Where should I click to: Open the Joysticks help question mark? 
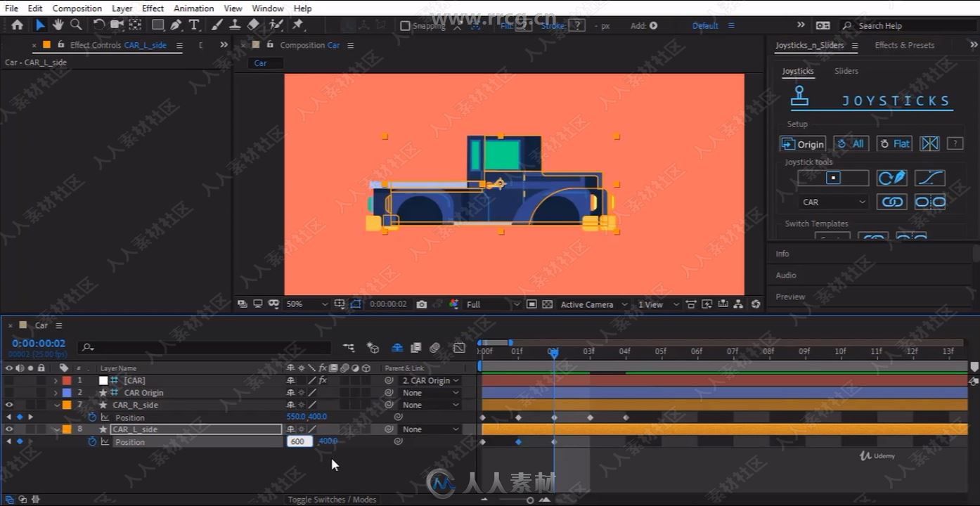point(955,144)
